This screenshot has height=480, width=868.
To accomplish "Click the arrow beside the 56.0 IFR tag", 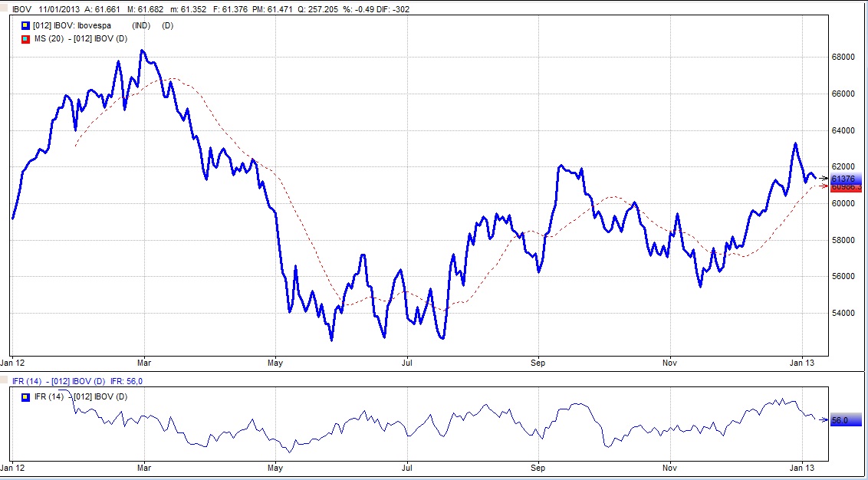I will (x=823, y=420).
